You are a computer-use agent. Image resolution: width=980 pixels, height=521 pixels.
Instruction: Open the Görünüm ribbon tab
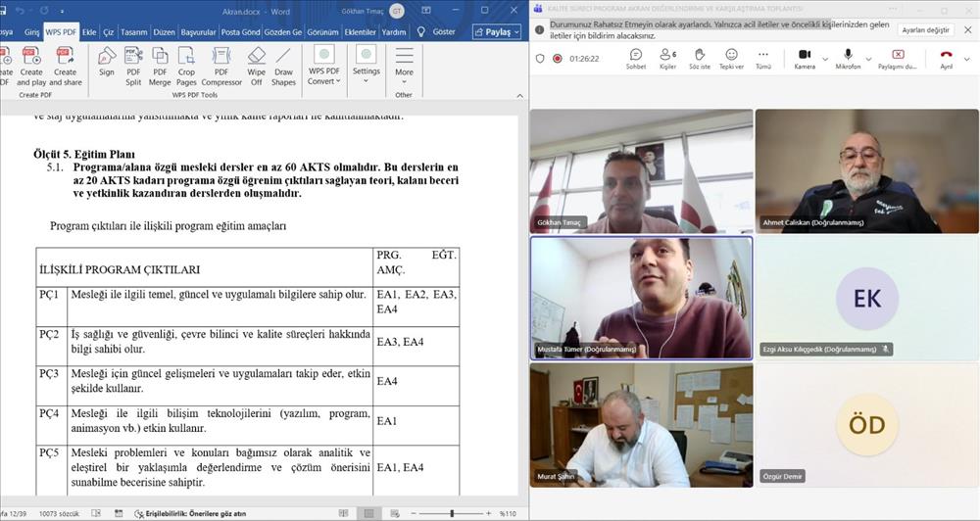pyautogui.click(x=322, y=31)
